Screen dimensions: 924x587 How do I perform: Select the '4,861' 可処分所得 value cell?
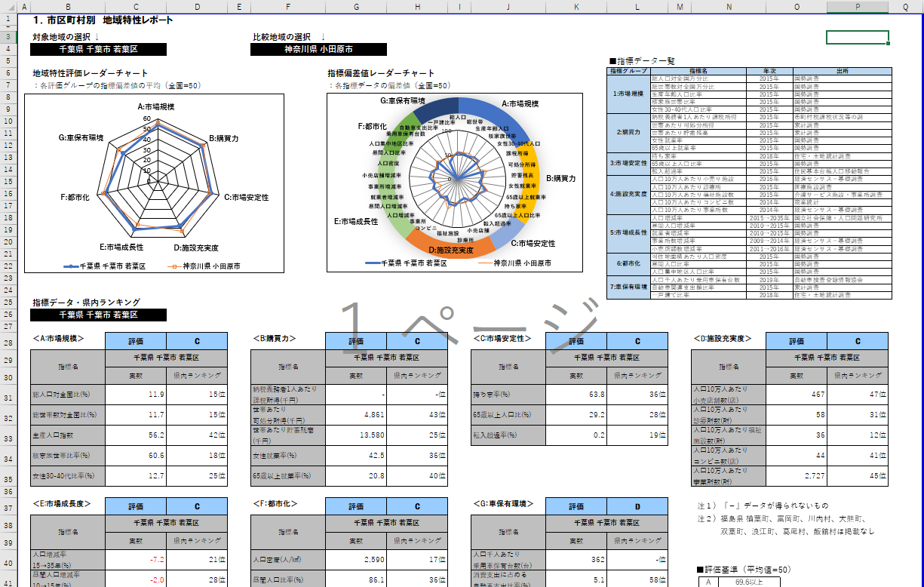pyautogui.click(x=356, y=415)
